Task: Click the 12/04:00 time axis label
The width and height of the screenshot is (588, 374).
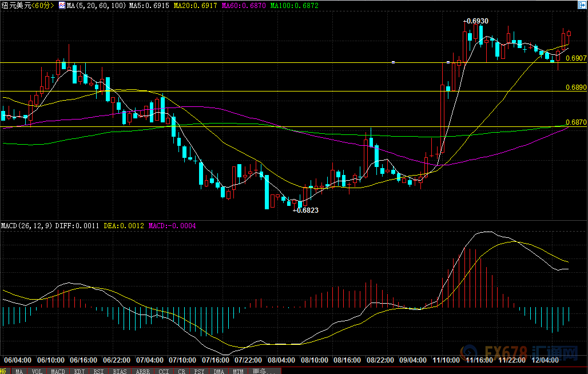Action: [545, 360]
